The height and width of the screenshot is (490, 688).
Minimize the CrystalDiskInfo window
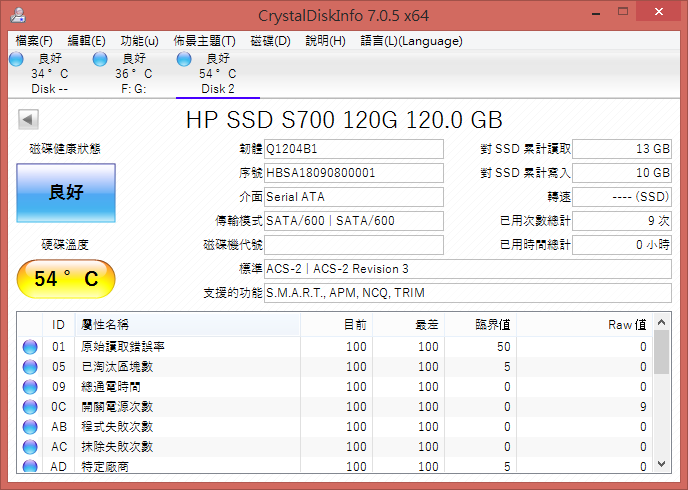tap(596, 13)
